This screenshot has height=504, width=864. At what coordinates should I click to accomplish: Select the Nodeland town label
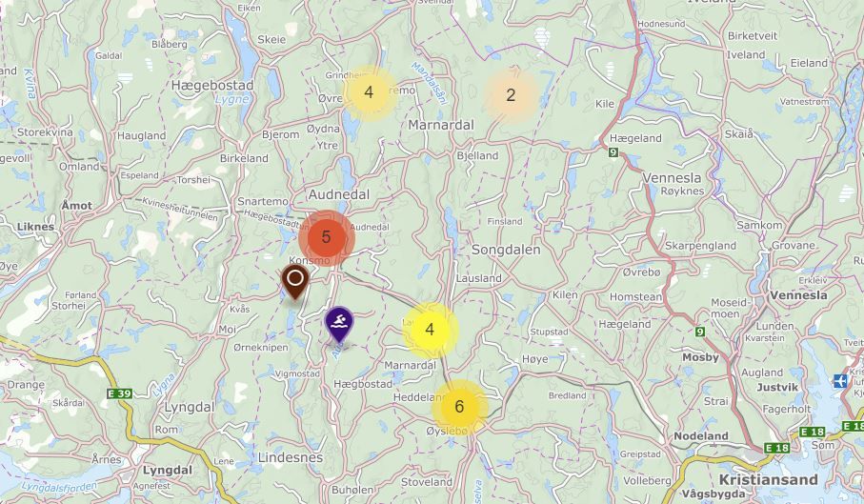click(x=701, y=435)
